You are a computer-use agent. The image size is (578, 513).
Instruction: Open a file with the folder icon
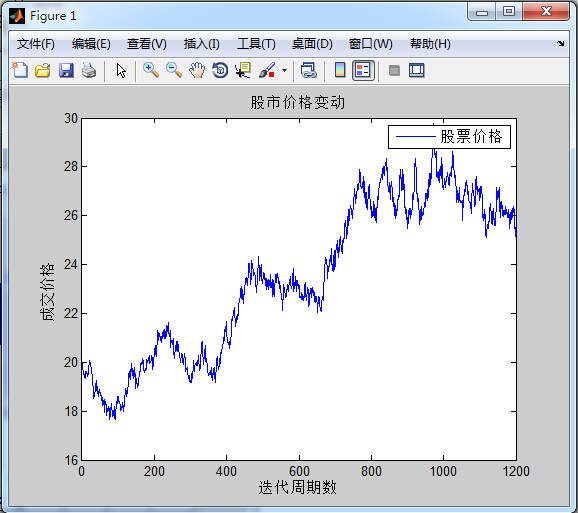pyautogui.click(x=43, y=70)
